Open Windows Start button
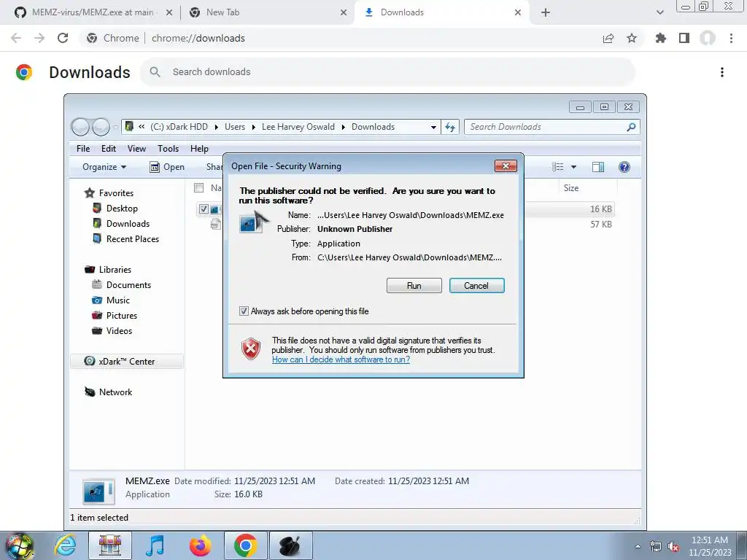The image size is (747, 560). (x=20, y=545)
